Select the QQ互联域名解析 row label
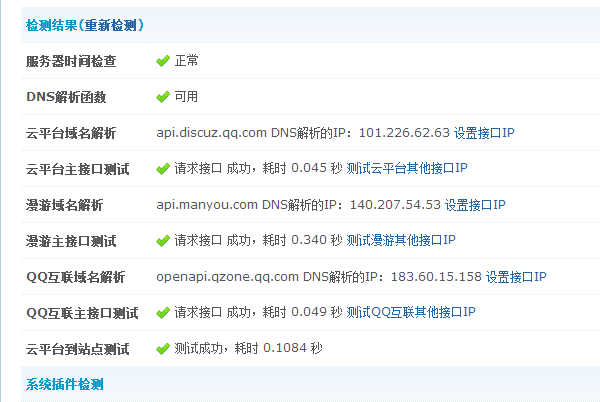This screenshot has width=600, height=402. [x=75, y=277]
